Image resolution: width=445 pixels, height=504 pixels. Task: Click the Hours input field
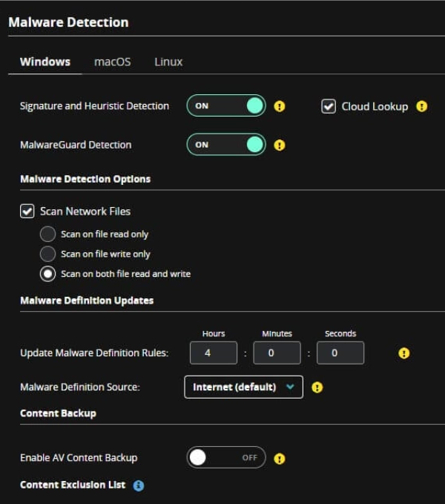point(214,353)
